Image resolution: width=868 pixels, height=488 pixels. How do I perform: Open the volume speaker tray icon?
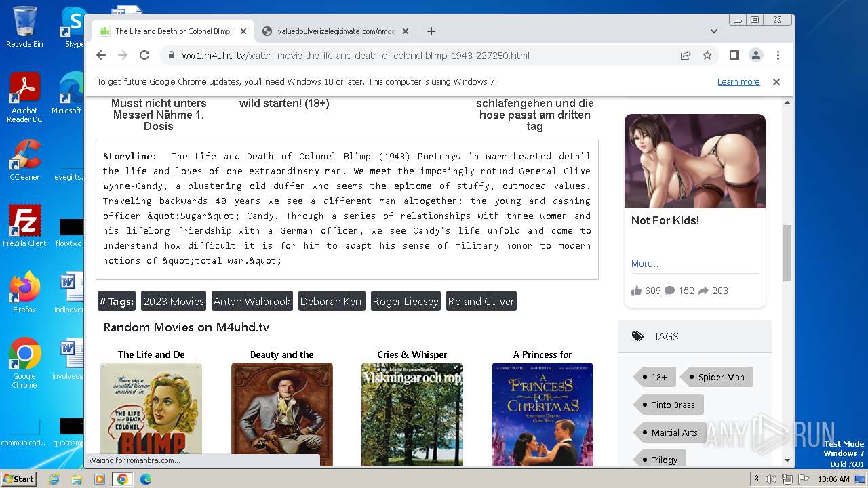pyautogui.click(x=772, y=479)
